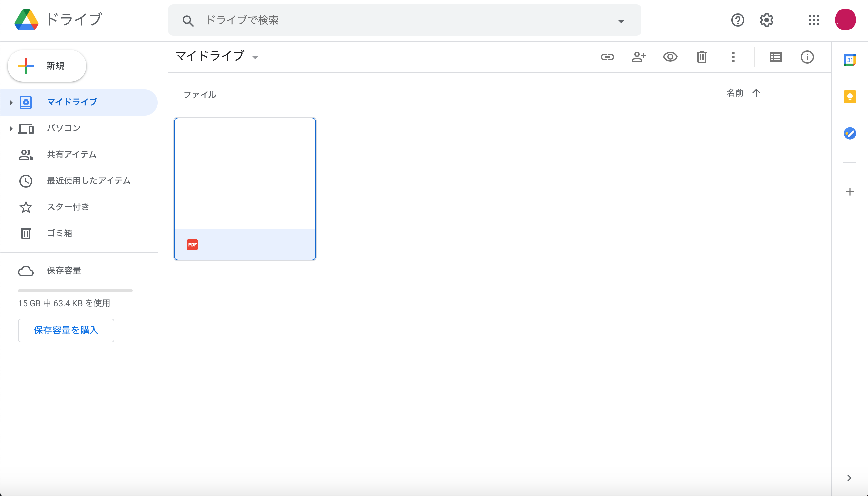Switch to list layout view

point(776,57)
